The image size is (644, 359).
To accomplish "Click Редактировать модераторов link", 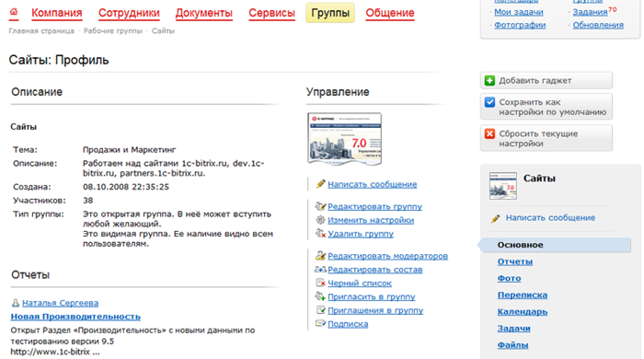I will 387,256.
